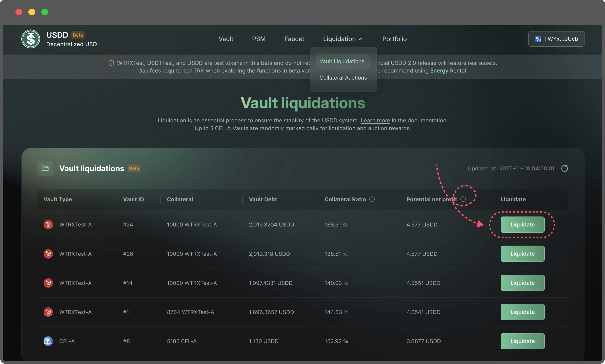Click Collateral Ratio info icon
605x364 pixels.
(372, 199)
